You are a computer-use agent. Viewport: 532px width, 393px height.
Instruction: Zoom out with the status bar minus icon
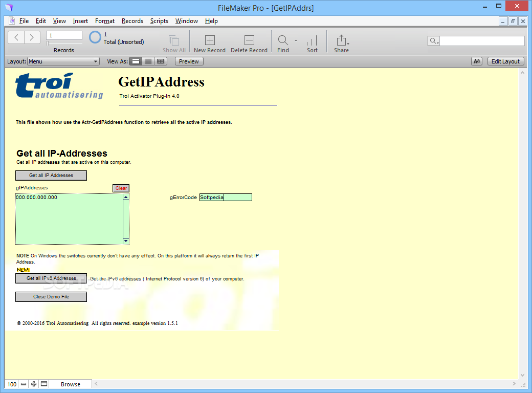coord(24,384)
